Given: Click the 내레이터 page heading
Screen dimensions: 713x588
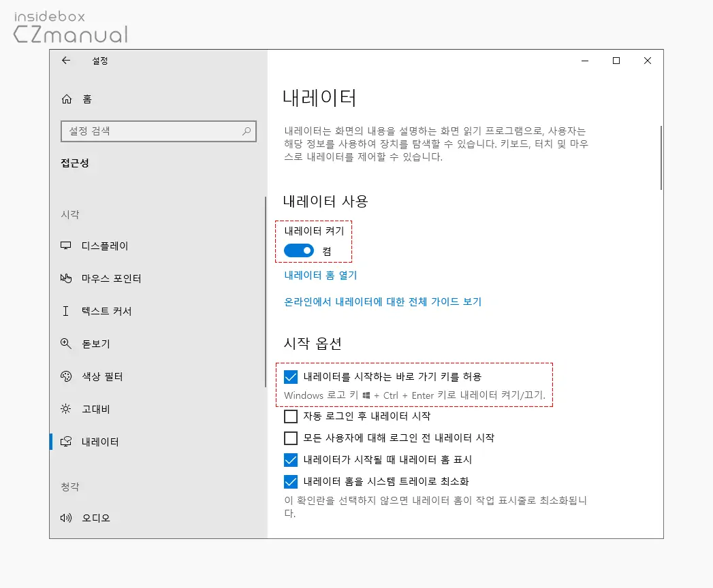Looking at the screenshot, I should [x=319, y=98].
